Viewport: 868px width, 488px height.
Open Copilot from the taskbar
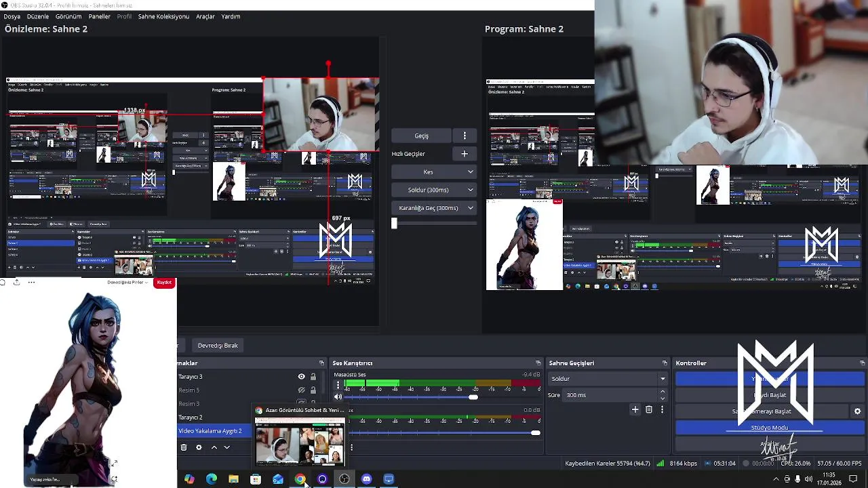click(x=189, y=479)
